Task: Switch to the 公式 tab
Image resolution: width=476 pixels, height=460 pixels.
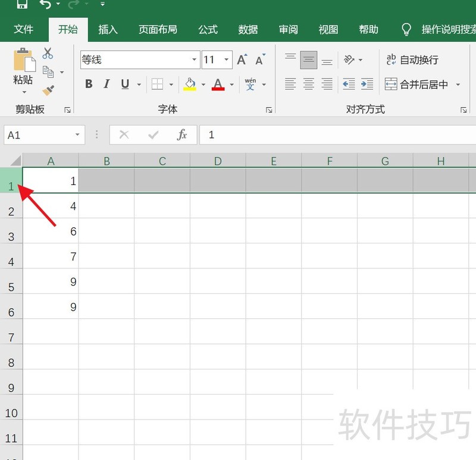Action: point(208,29)
